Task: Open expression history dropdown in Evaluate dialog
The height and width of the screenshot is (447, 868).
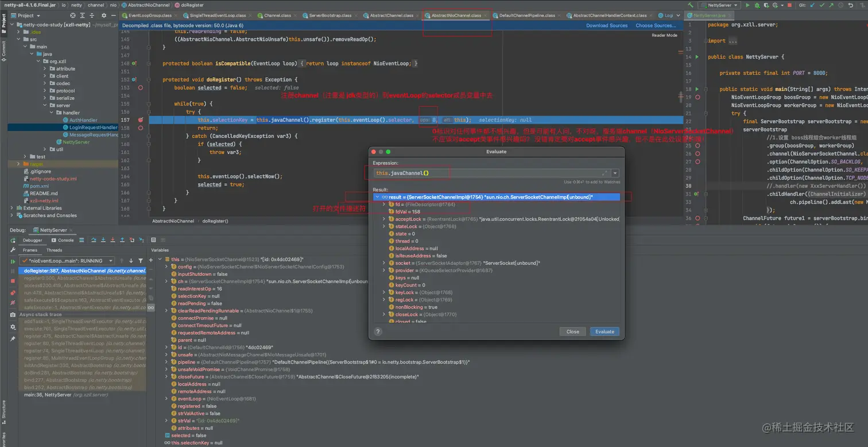Action: pos(615,173)
